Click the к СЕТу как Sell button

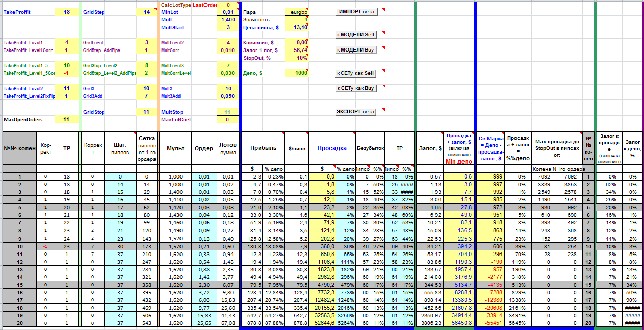click(356, 73)
